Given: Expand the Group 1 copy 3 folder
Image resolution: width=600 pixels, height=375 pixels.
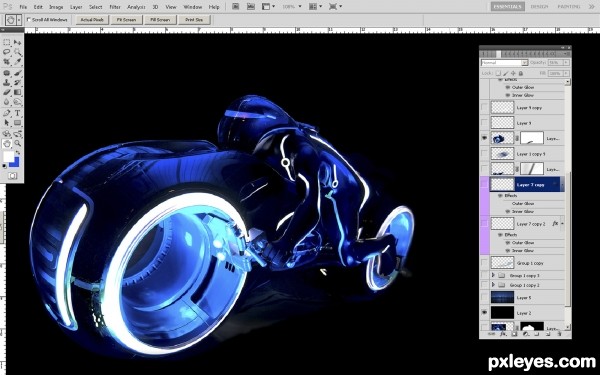Looking at the screenshot, I should coord(493,275).
